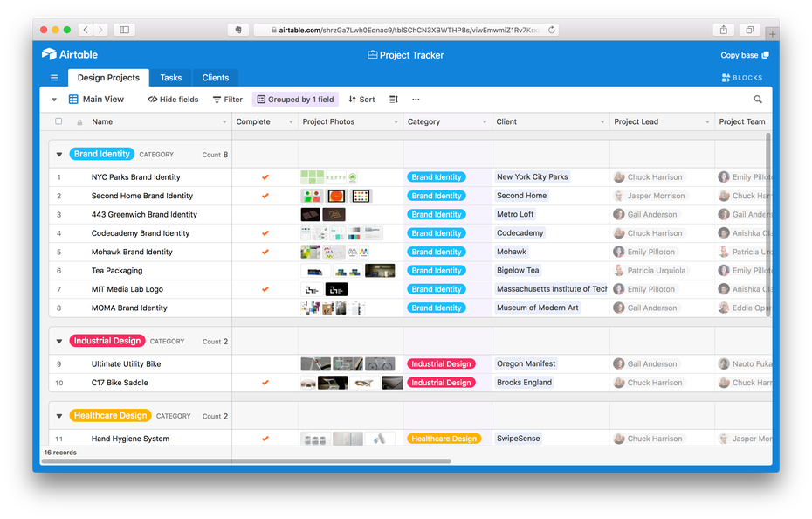Open the Category column dropdown
This screenshot has height=519, width=812.
[x=485, y=122]
